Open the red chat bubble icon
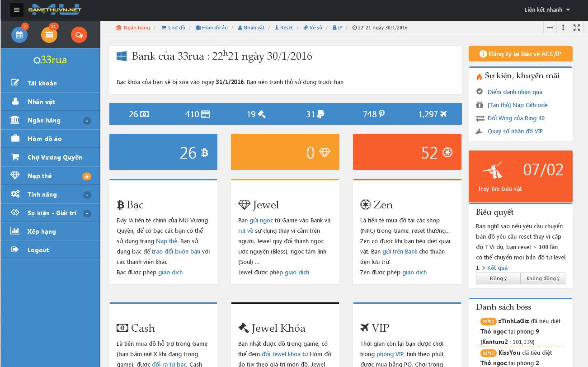588x367 pixels. click(x=79, y=35)
